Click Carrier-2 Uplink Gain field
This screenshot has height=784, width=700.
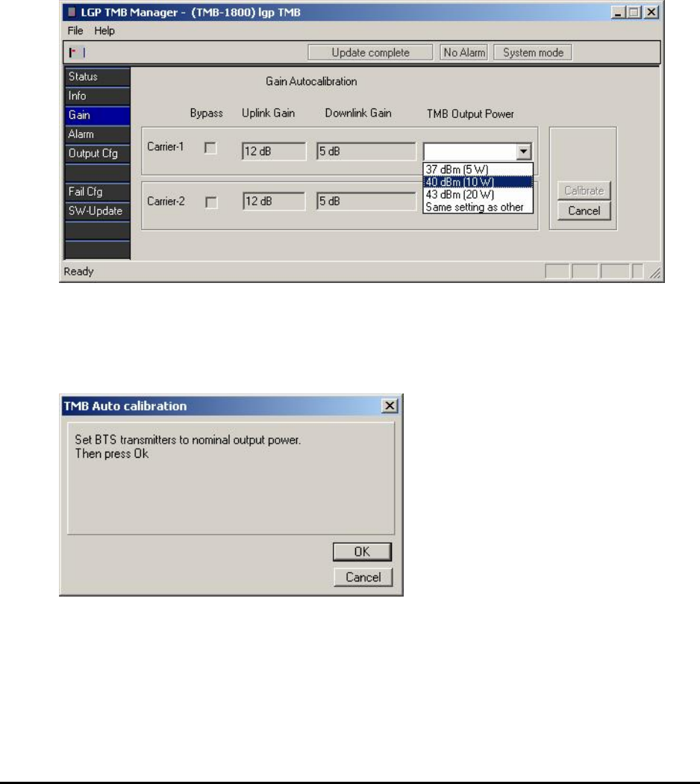tap(274, 201)
